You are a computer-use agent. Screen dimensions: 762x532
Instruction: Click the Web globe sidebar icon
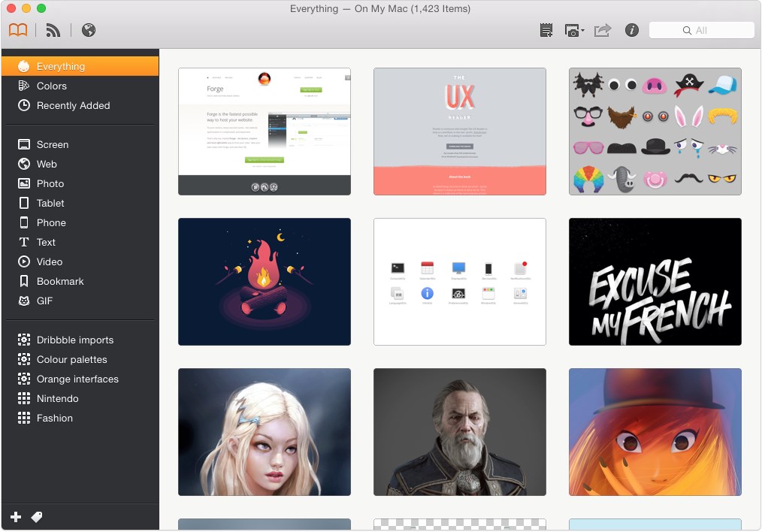pyautogui.click(x=24, y=165)
